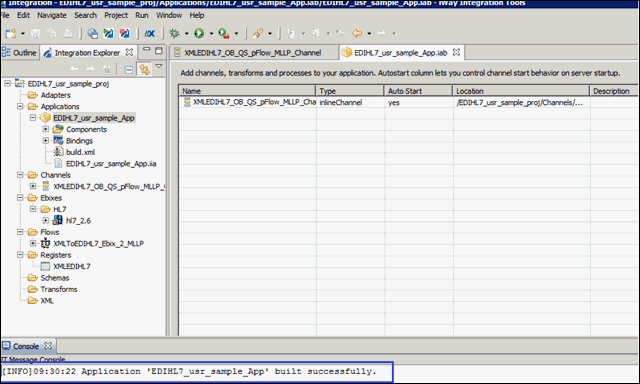Click the green Run toolbar icon
The width and height of the screenshot is (640, 384).
click(x=199, y=33)
